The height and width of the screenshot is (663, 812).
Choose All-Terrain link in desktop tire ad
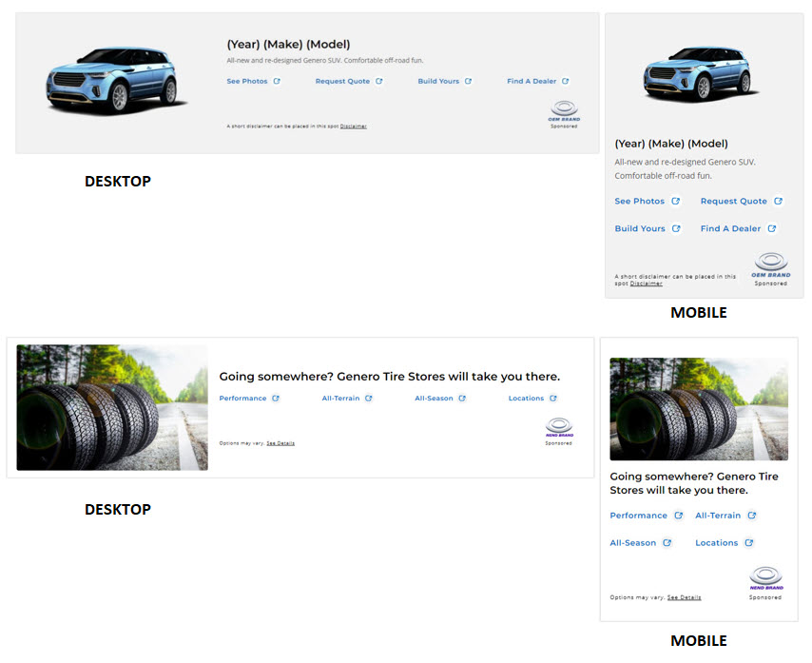340,399
